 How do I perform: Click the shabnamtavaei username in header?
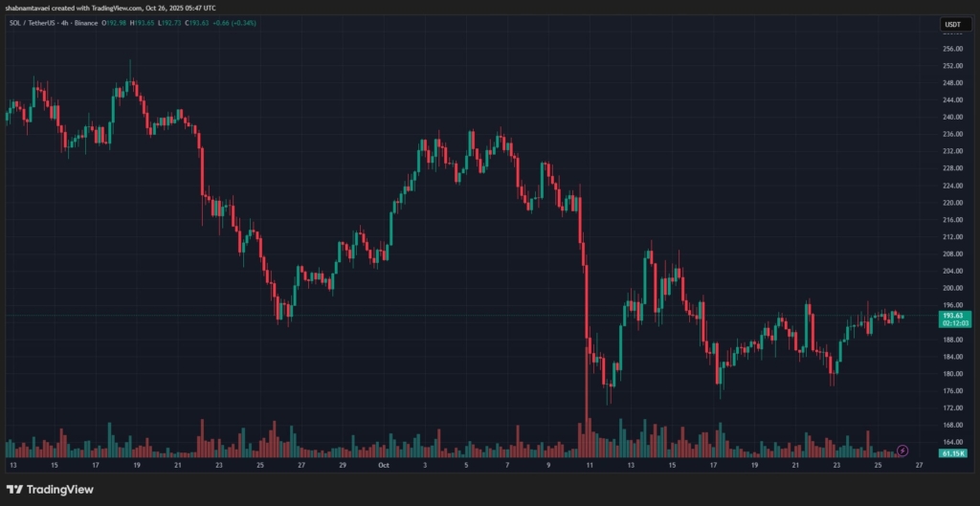coord(27,9)
